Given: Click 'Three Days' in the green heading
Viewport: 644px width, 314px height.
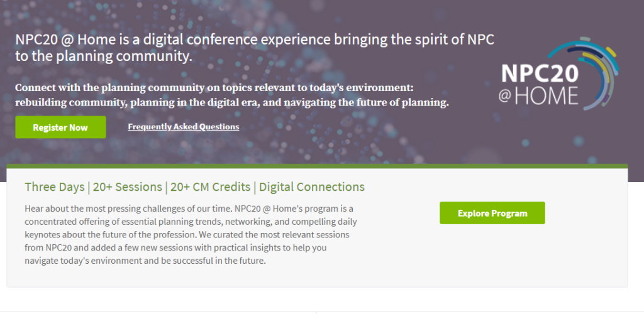Looking at the screenshot, I should coord(53,187).
